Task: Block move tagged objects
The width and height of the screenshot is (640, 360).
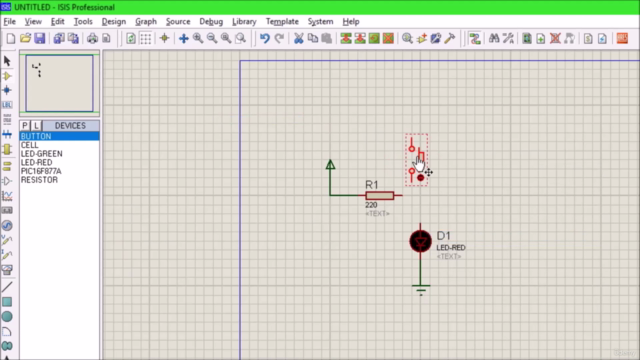Action: (360, 38)
